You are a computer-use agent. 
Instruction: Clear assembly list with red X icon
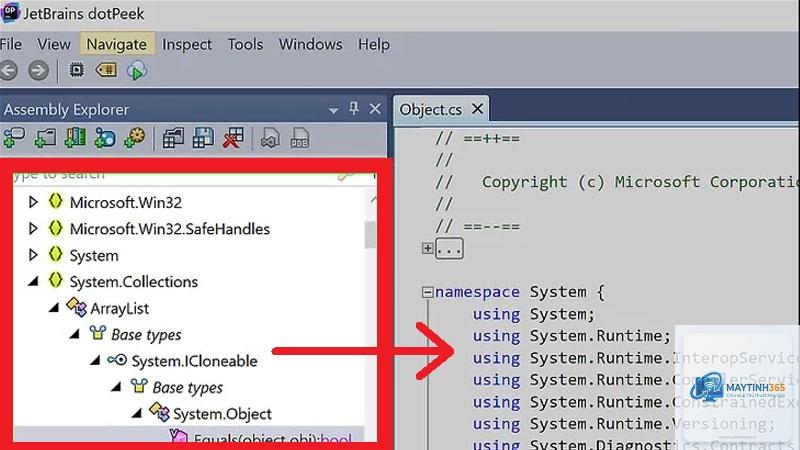[233, 138]
